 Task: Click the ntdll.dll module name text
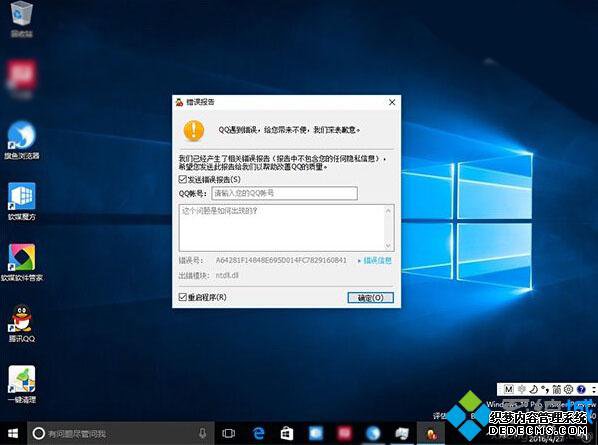(227, 275)
